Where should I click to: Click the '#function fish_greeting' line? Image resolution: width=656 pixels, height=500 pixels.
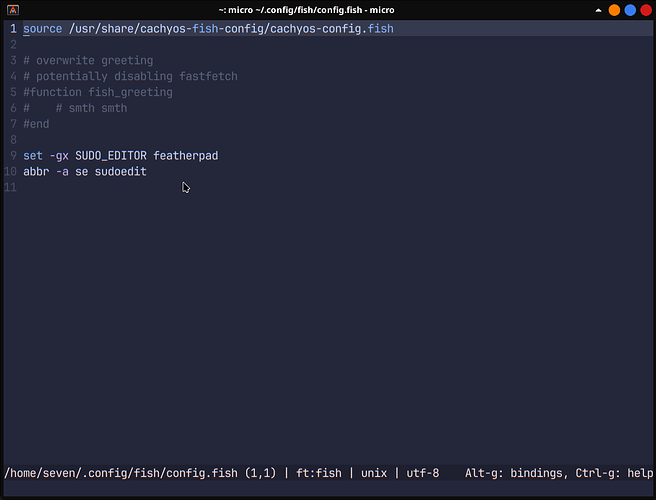coord(98,92)
